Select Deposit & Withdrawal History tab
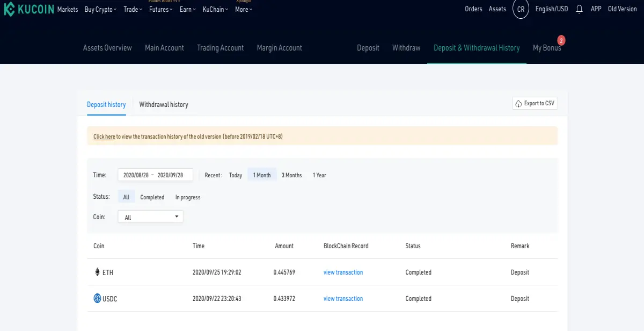 point(477,48)
